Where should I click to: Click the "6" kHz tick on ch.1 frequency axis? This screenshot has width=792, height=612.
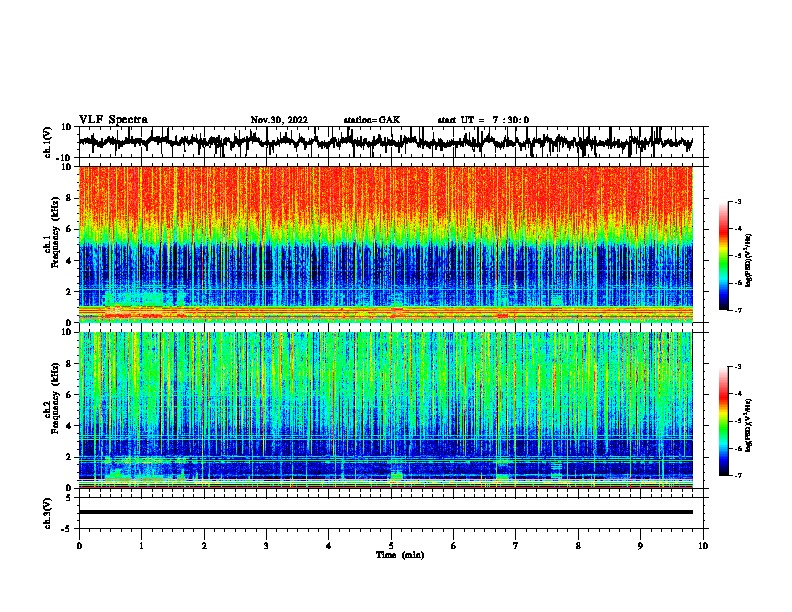click(x=69, y=229)
